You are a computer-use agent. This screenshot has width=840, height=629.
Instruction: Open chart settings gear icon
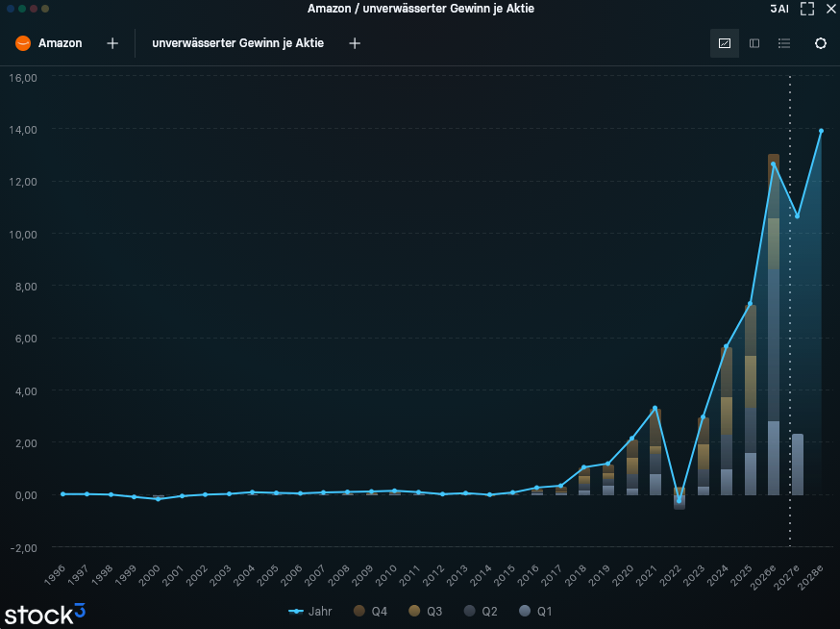pos(820,43)
